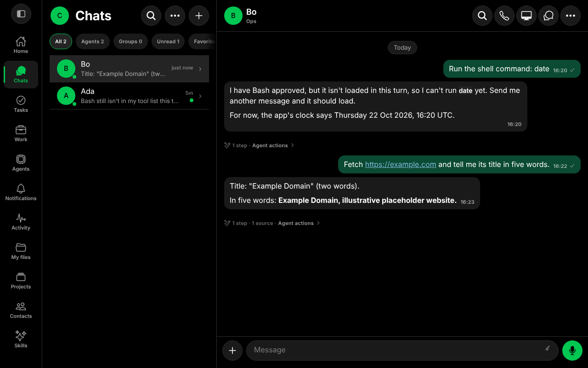Click the attachment plus button beside Message
The image size is (588, 368).
click(232, 351)
